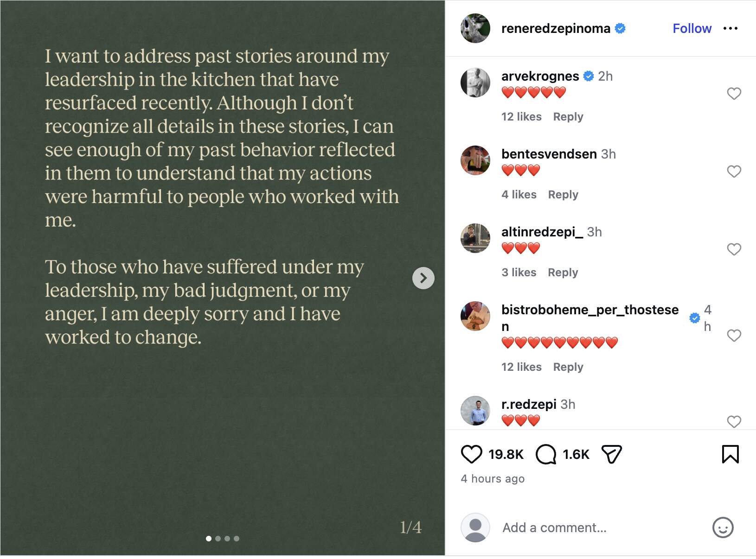The width and height of the screenshot is (756, 559).
Task: Open the three-dot more options menu
Action: coord(730,29)
